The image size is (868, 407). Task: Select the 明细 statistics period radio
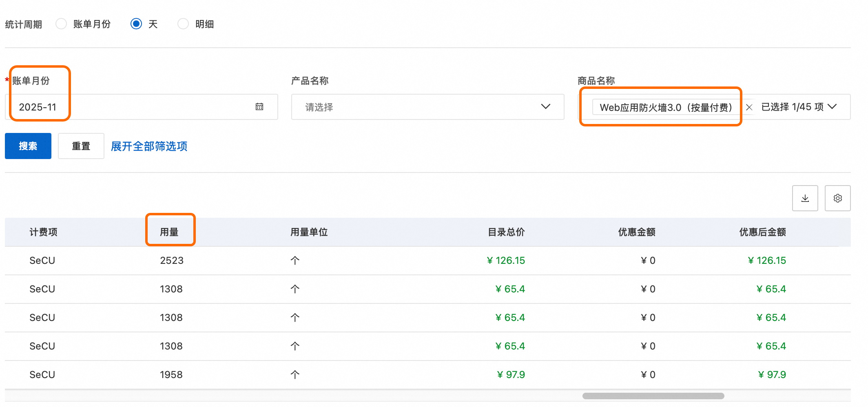click(x=183, y=24)
